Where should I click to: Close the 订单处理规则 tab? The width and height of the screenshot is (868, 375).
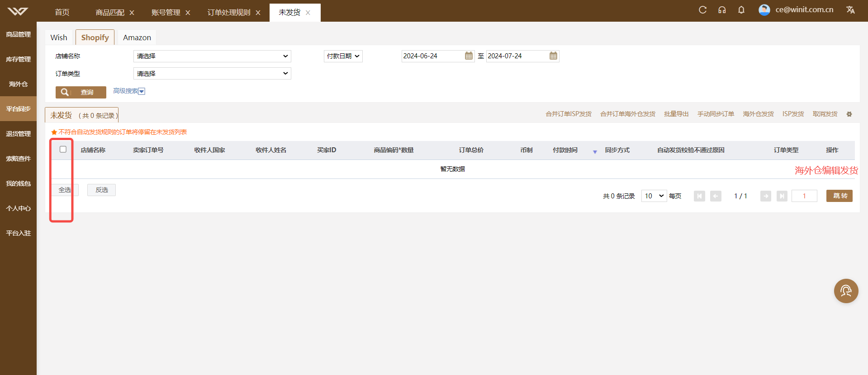[x=258, y=13]
